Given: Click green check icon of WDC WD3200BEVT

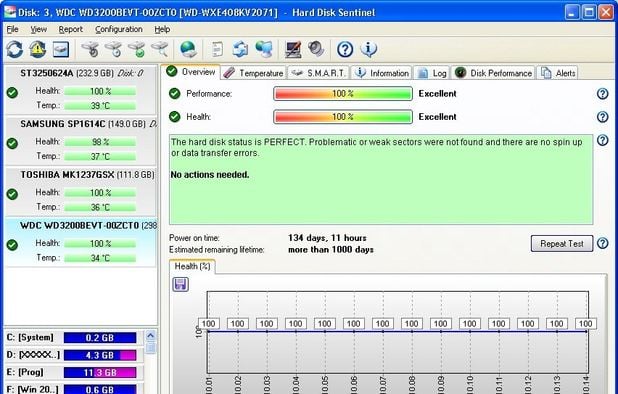Looking at the screenshot, I should [x=12, y=245].
